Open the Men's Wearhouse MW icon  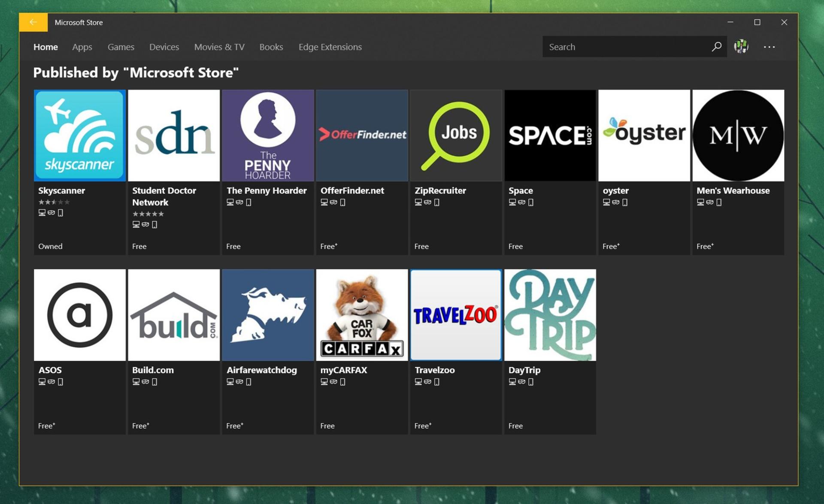pos(738,135)
